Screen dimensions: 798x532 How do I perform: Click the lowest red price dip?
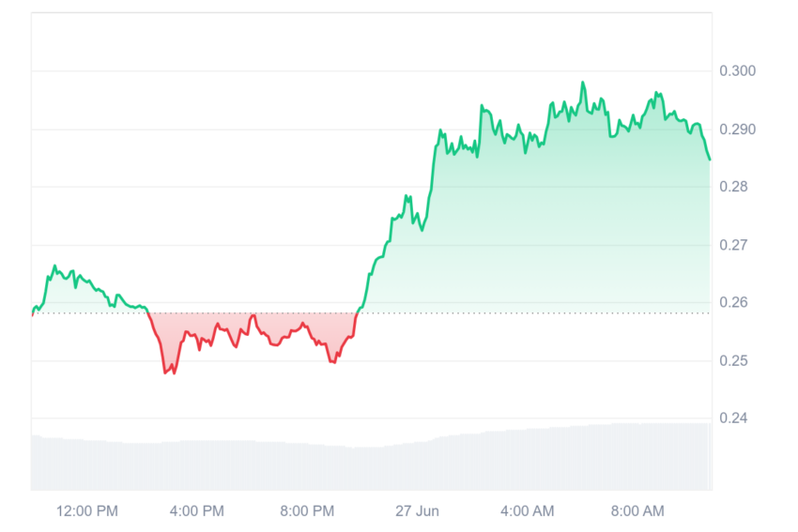[174, 372]
